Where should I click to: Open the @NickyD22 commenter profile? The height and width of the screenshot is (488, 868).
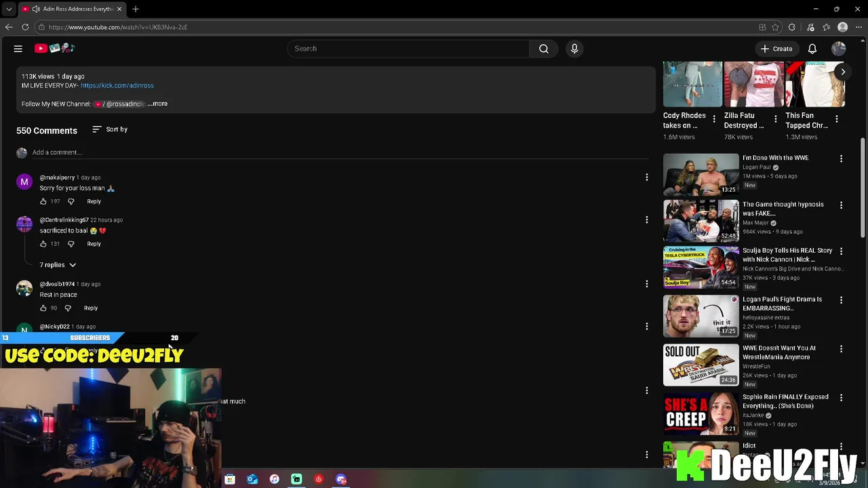54,327
